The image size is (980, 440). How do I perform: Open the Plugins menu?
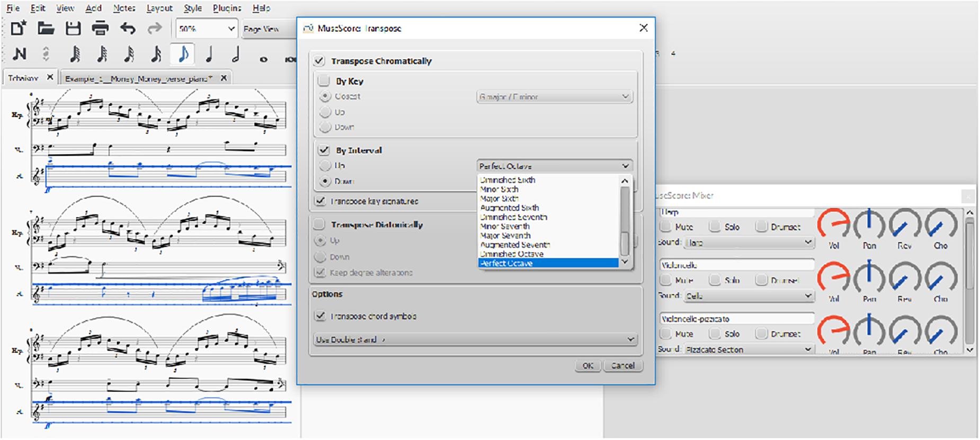[227, 8]
